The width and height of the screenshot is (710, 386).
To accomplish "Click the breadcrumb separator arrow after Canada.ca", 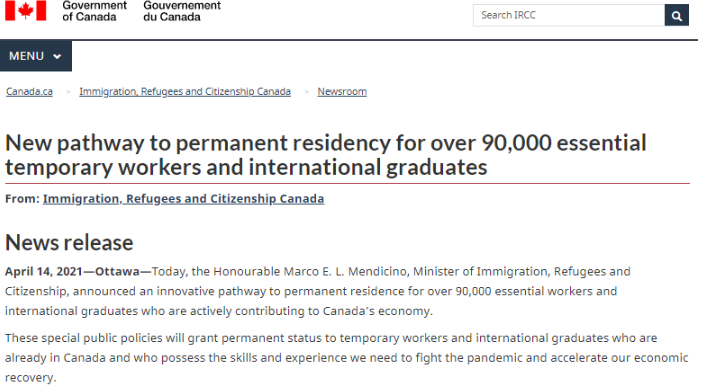I will pyautogui.click(x=68, y=92).
